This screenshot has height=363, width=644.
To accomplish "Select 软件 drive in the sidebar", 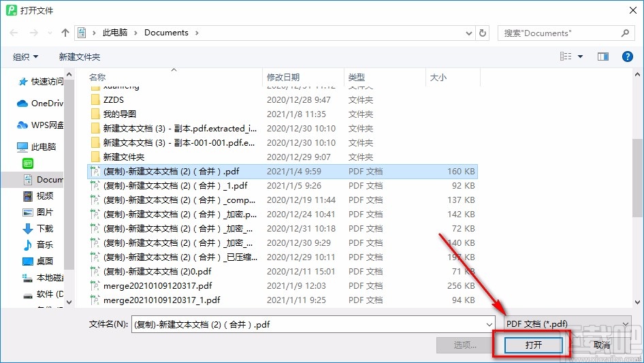I will [x=43, y=294].
